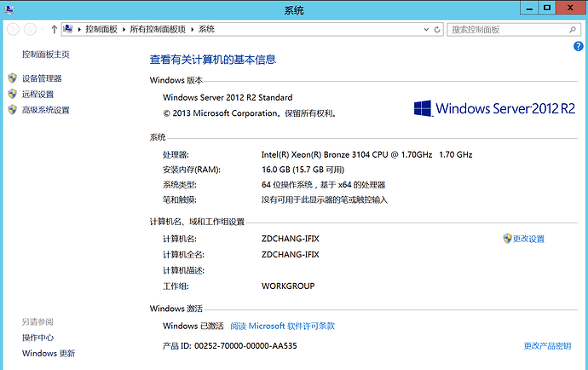Click the back navigation arrow
Viewport: 588px width, 370px height.
(13, 29)
